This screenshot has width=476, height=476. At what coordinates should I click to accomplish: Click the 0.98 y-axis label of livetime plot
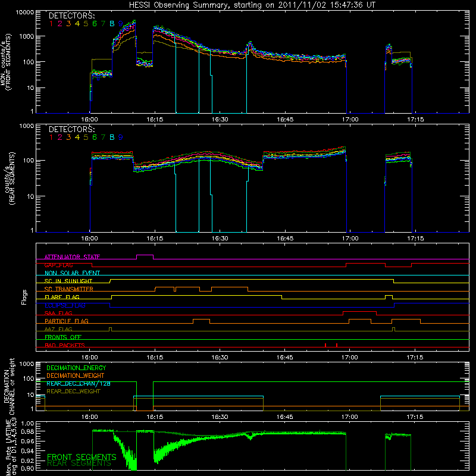[27, 431]
